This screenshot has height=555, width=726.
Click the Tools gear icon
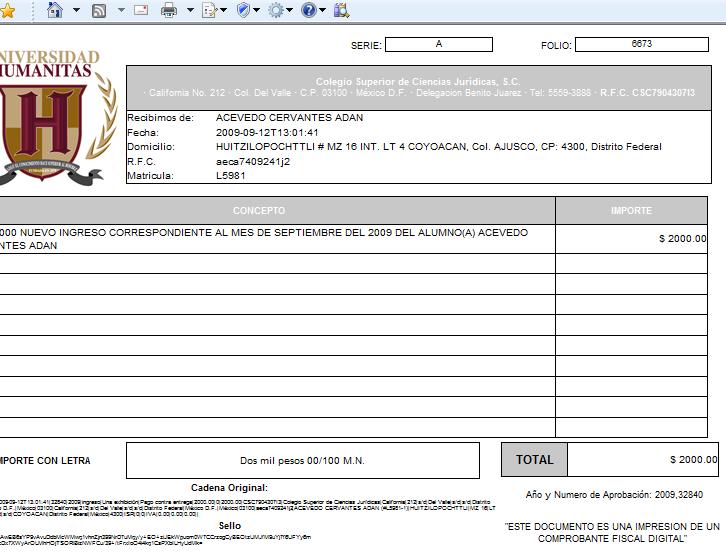[x=275, y=10]
